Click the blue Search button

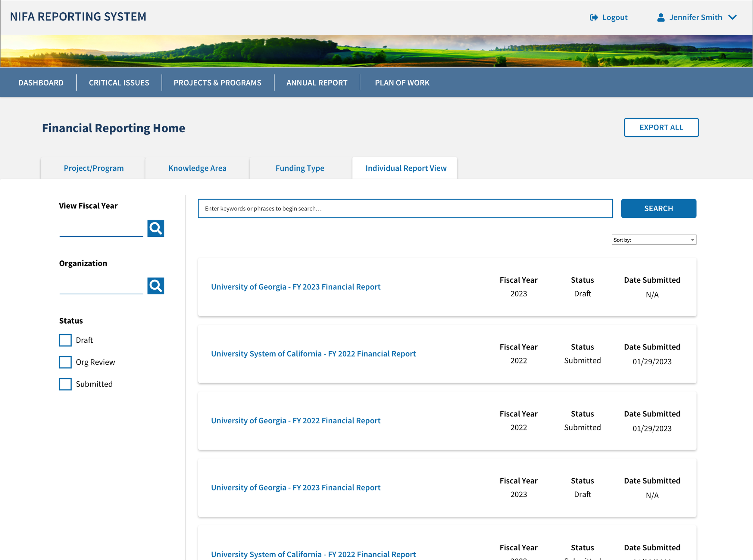tap(658, 208)
